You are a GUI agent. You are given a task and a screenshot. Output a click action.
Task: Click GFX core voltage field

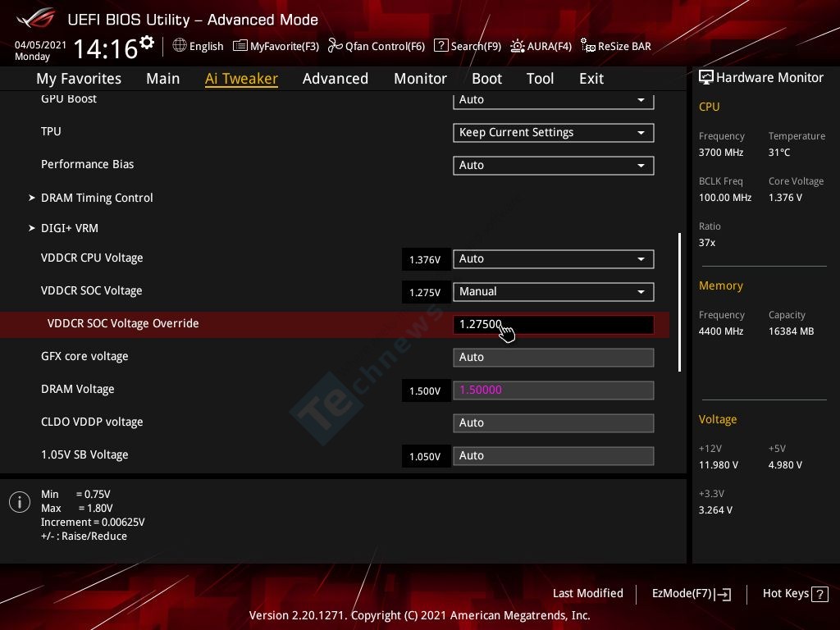pos(554,358)
